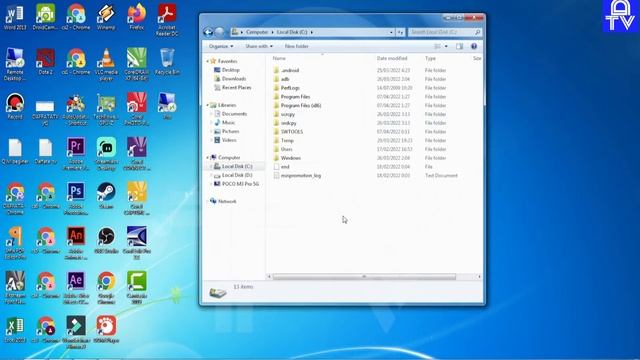The height and width of the screenshot is (360, 640).
Task: Click the New folder button
Action: point(297,46)
